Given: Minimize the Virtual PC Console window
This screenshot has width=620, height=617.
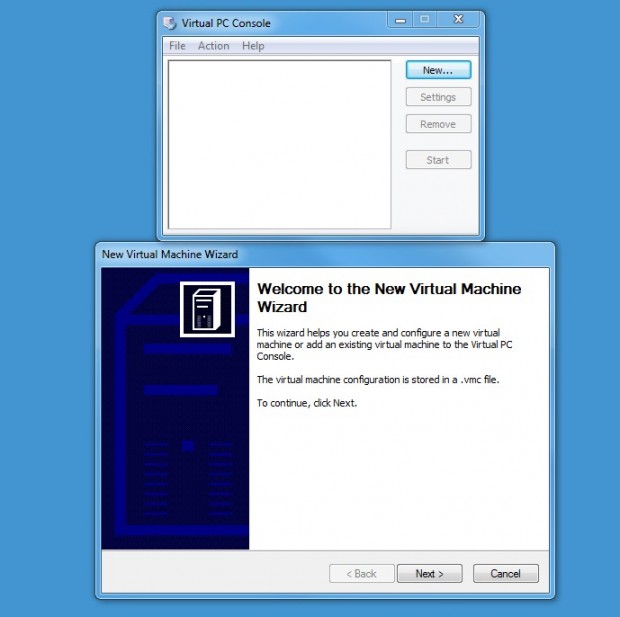Looking at the screenshot, I should (401, 19).
